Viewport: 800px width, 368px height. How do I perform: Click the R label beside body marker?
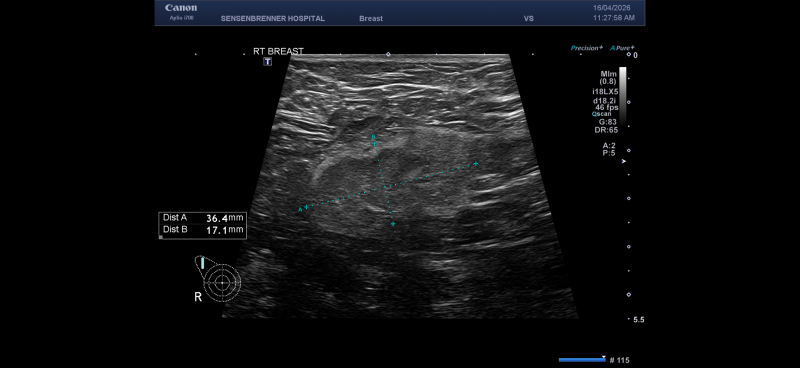point(198,297)
